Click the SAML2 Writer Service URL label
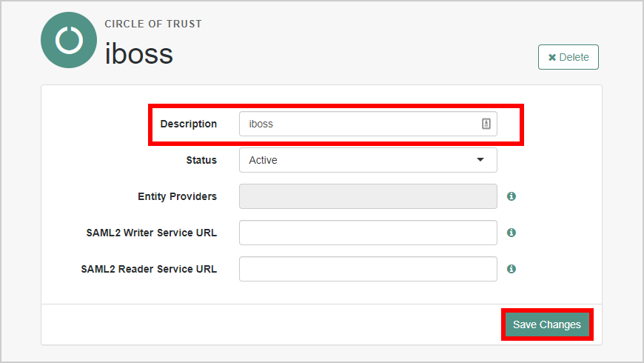 click(152, 233)
